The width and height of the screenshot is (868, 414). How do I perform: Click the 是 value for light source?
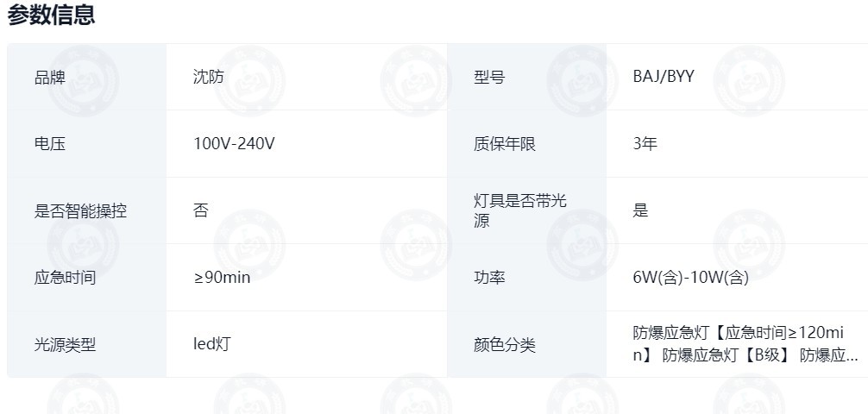(640, 210)
